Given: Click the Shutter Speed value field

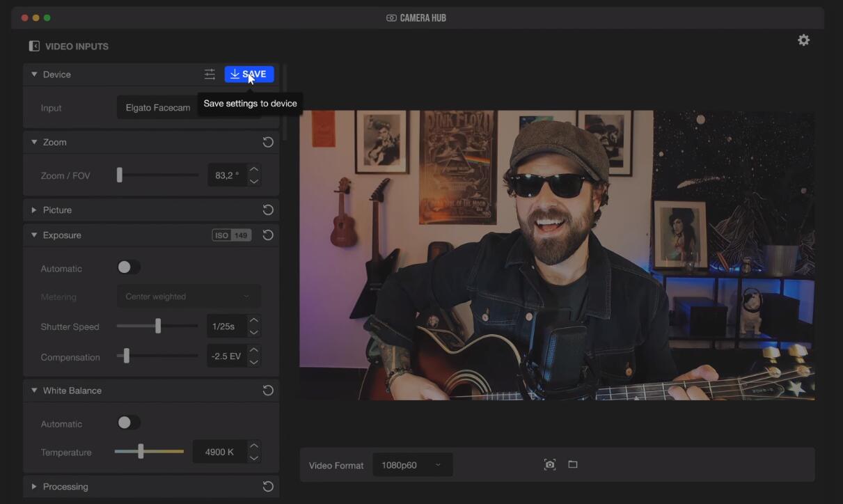Looking at the screenshot, I should [x=226, y=326].
